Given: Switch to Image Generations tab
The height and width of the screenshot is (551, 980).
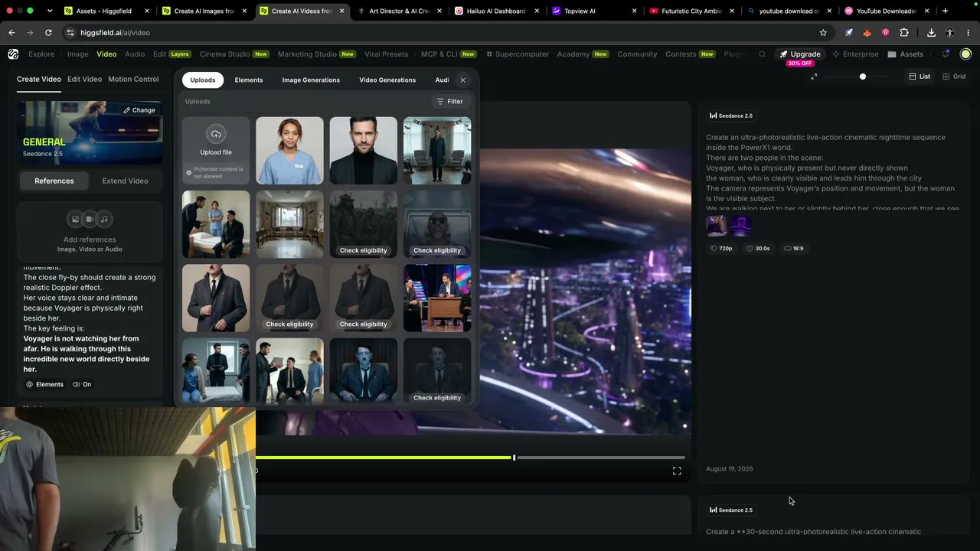Looking at the screenshot, I should 311,80.
